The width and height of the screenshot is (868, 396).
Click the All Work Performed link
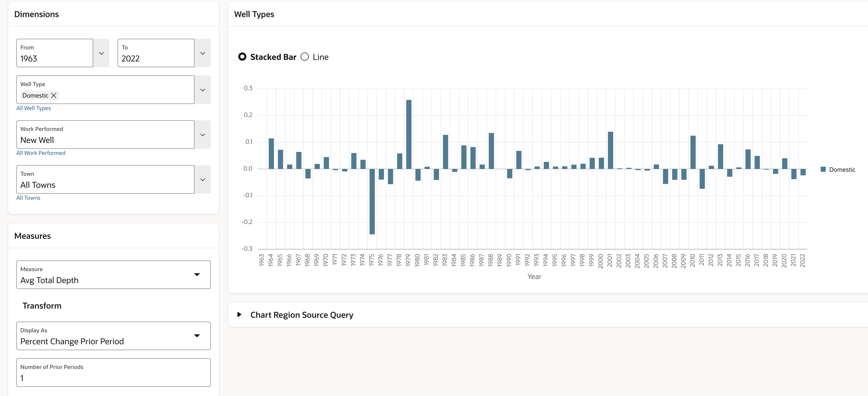(x=41, y=153)
